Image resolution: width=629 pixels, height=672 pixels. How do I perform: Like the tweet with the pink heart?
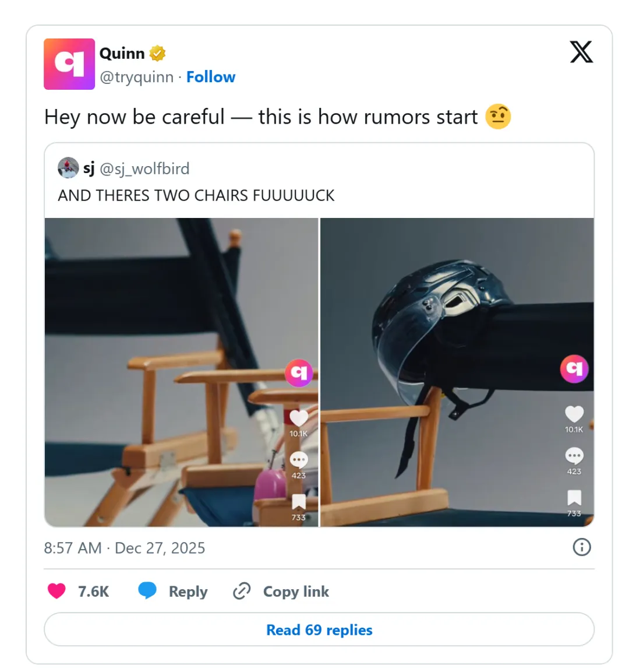[x=56, y=591]
